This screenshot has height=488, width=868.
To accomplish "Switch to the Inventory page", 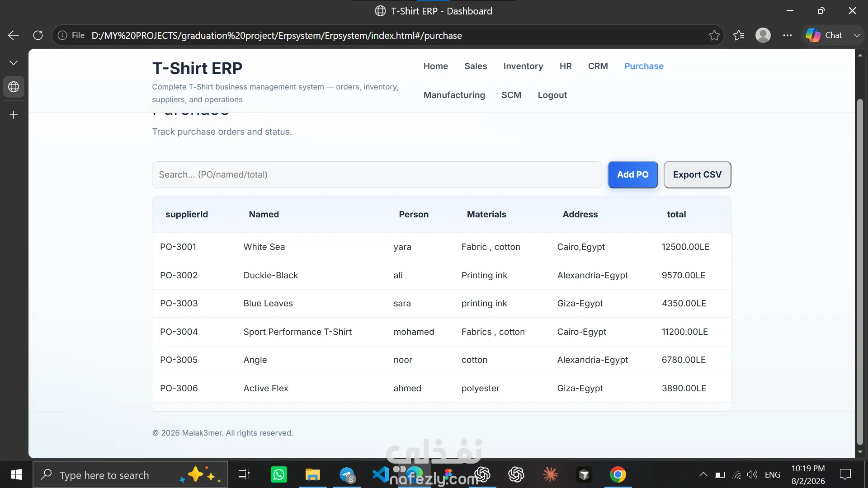I will pyautogui.click(x=523, y=66).
